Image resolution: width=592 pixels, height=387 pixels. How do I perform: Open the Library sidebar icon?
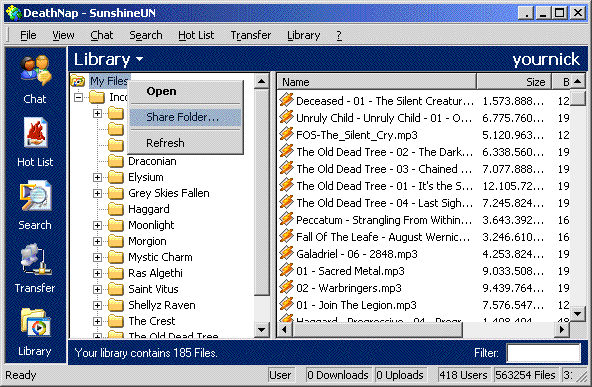tap(35, 322)
